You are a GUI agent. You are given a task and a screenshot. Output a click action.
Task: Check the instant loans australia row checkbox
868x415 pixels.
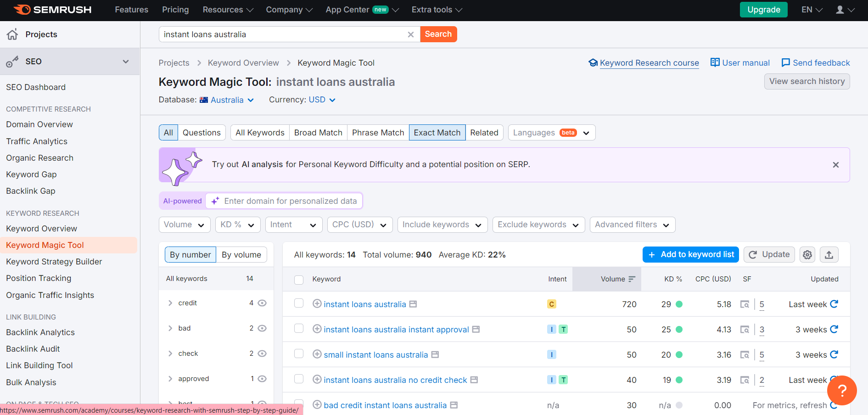pyautogui.click(x=299, y=303)
